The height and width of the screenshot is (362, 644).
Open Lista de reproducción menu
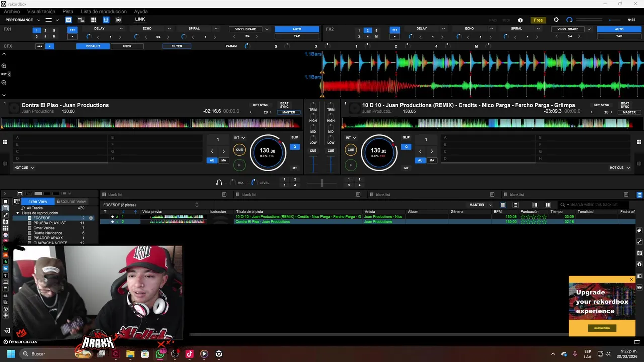point(104,11)
